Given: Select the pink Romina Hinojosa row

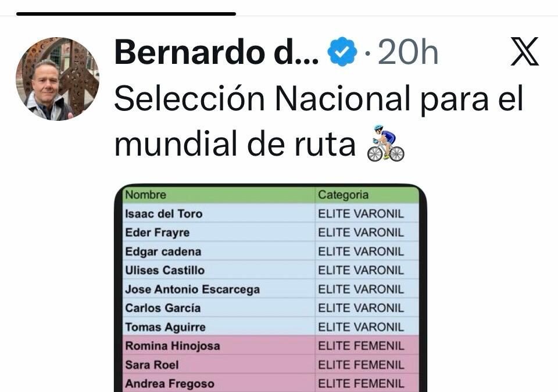Looking at the screenshot, I should [x=271, y=346].
